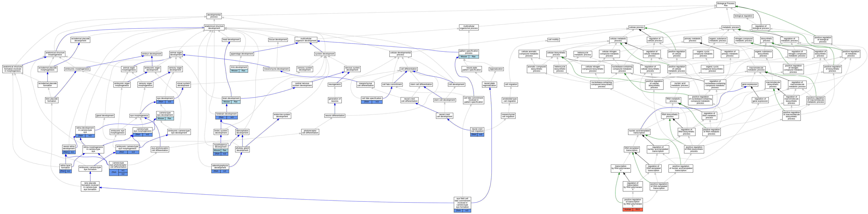
Task: Click the 'limb development' node label
Action: pyautogui.click(x=239, y=67)
